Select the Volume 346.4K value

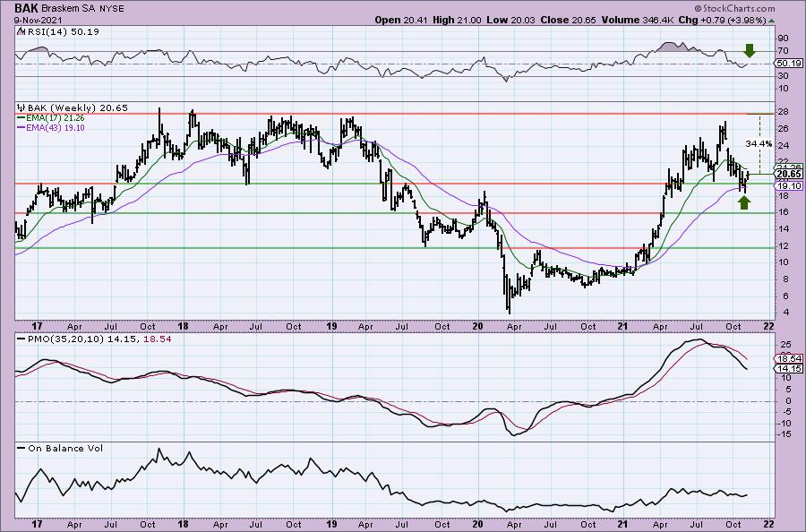637,20
